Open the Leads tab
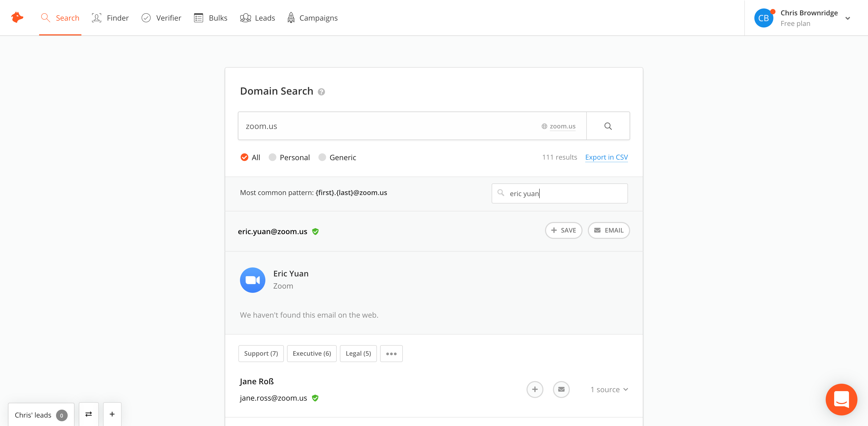This screenshot has width=868, height=426. pyautogui.click(x=257, y=18)
